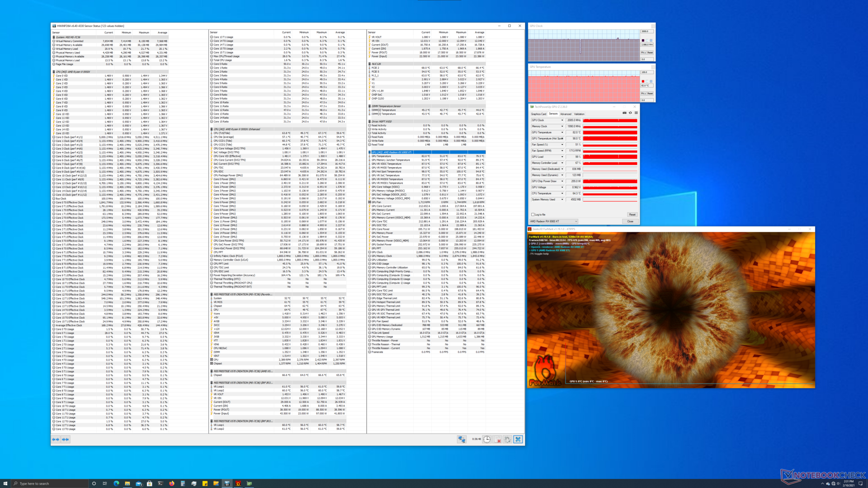Viewport: 868px width, 488px height.
Task: Select the HWiNFO taskbar icon
Action: (x=227, y=483)
